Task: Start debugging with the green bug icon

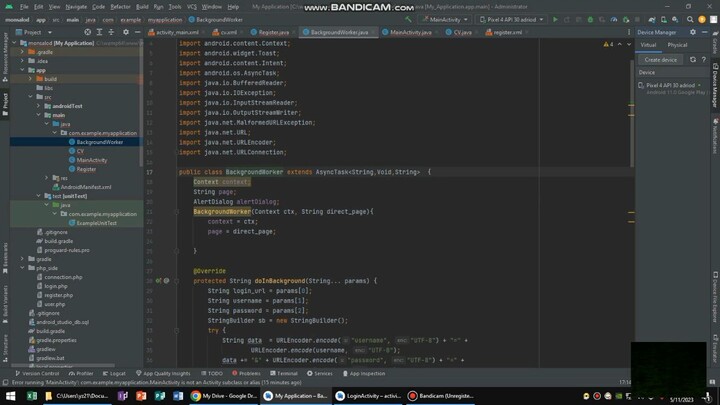Action: pos(590,20)
